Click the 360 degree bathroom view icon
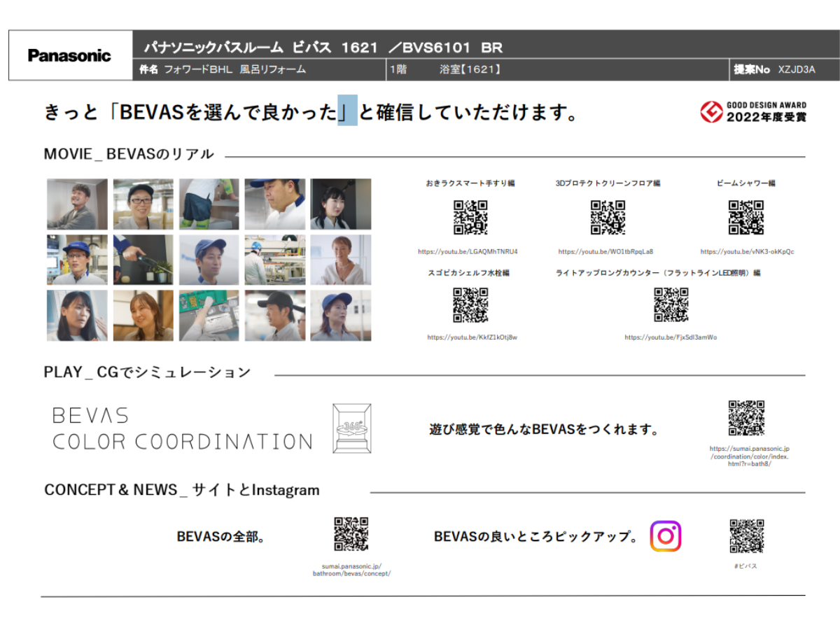This screenshot has height=630, width=840. tap(351, 428)
